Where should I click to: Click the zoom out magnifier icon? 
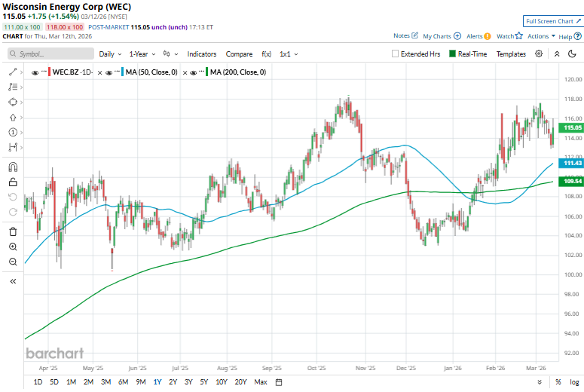[13, 262]
